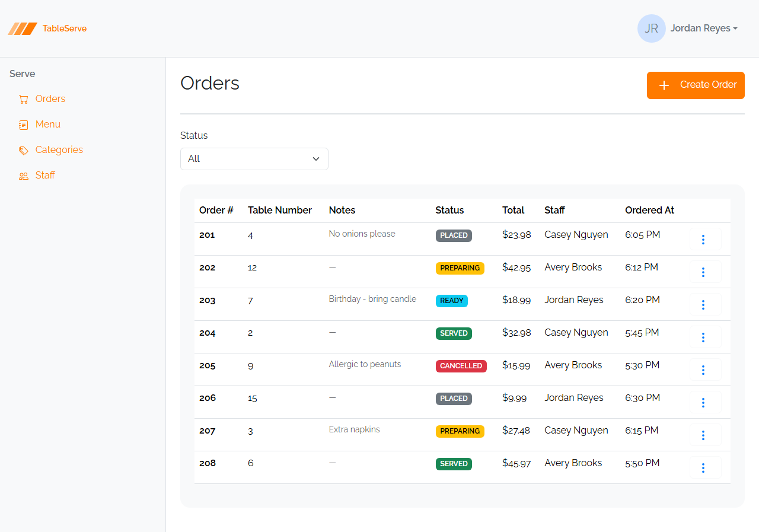Open actions menu for order 206

point(706,403)
